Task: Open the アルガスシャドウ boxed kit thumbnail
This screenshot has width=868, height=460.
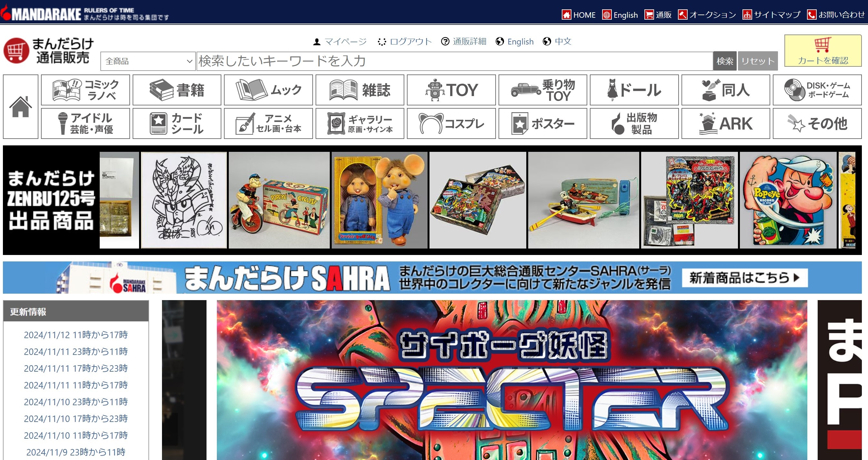Action: 690,200
